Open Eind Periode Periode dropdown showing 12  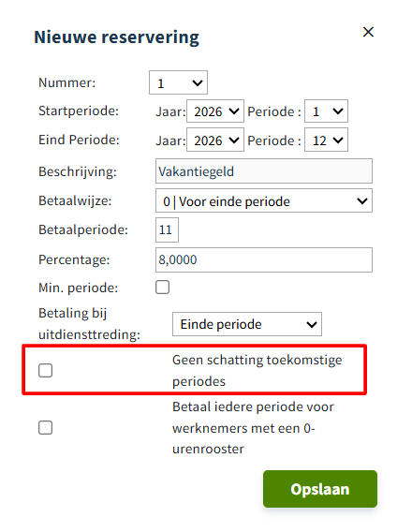(x=326, y=140)
